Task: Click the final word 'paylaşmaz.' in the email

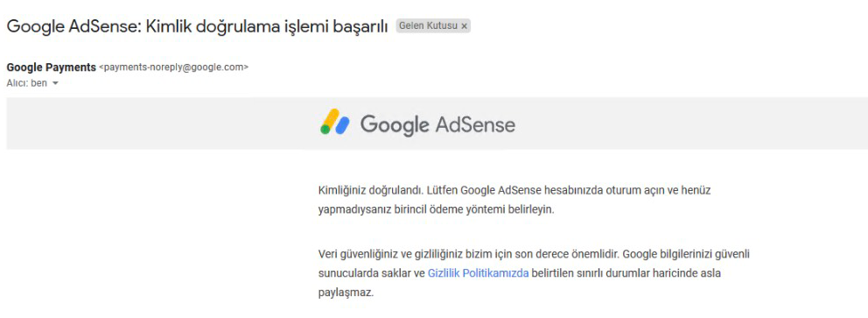Action: click(346, 293)
